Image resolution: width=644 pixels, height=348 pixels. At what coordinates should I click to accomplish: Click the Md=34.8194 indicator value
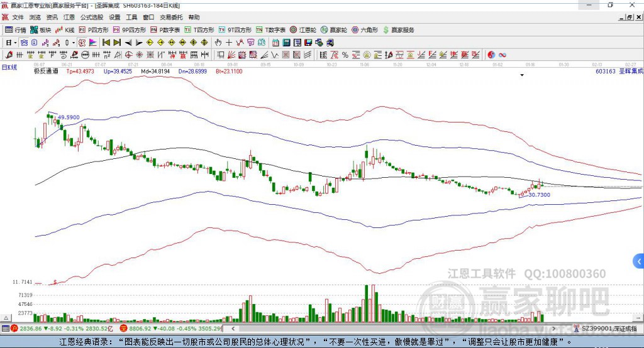click(x=155, y=71)
